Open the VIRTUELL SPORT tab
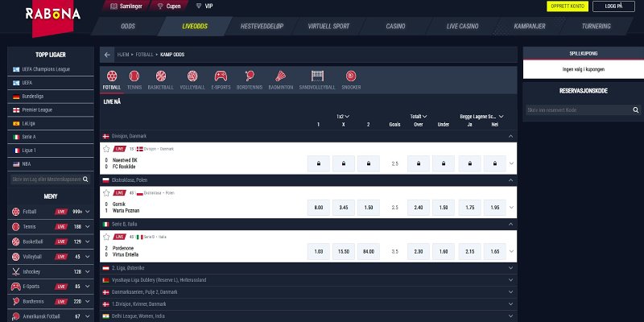Image resolution: width=644 pixels, height=322 pixels. click(x=328, y=27)
